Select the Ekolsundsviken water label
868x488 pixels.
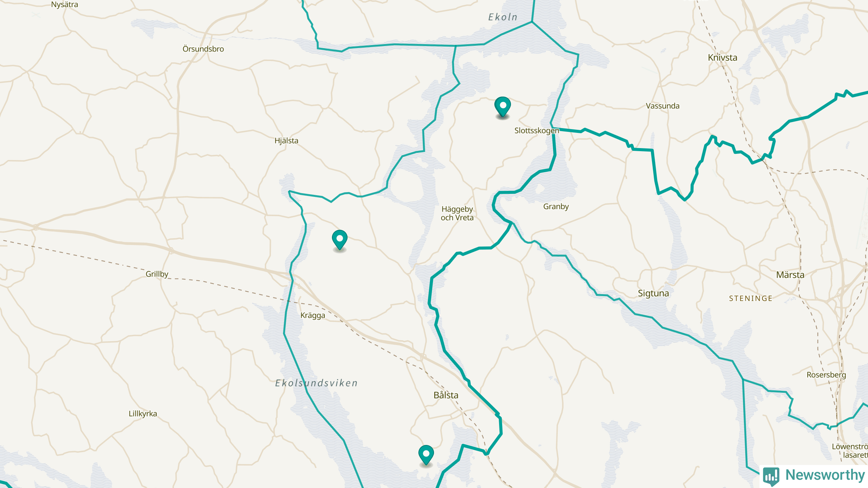[316, 383]
